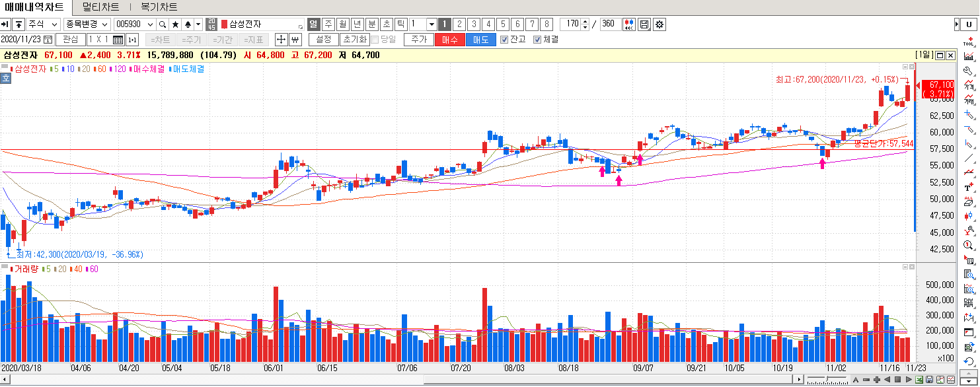Uncheck the 잔고 checkbox
The image size is (980, 387).
click(504, 40)
